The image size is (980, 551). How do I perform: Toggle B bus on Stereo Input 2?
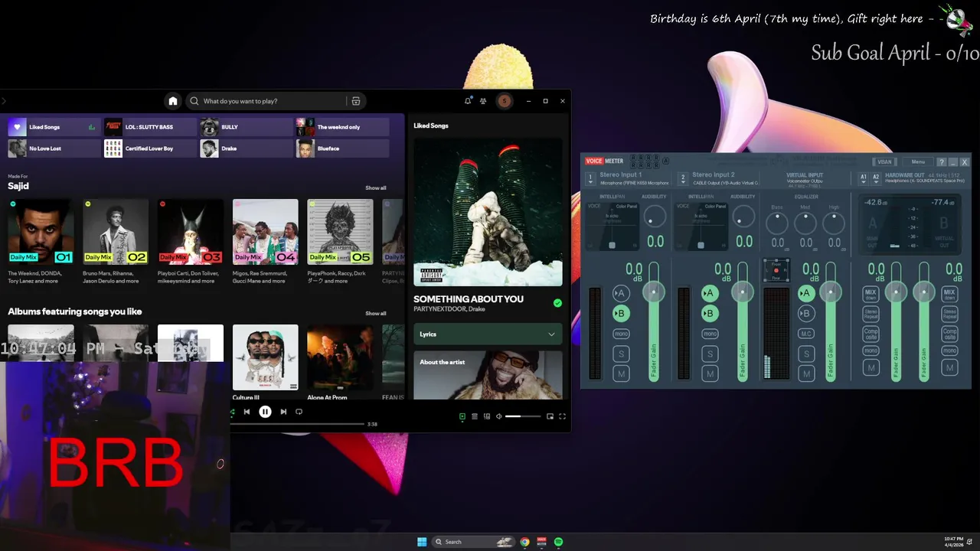click(x=710, y=313)
